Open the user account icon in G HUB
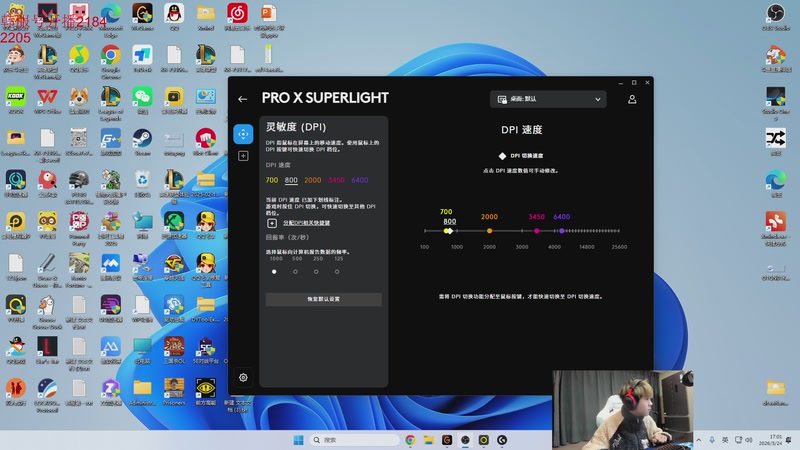The height and width of the screenshot is (450, 800). [632, 99]
